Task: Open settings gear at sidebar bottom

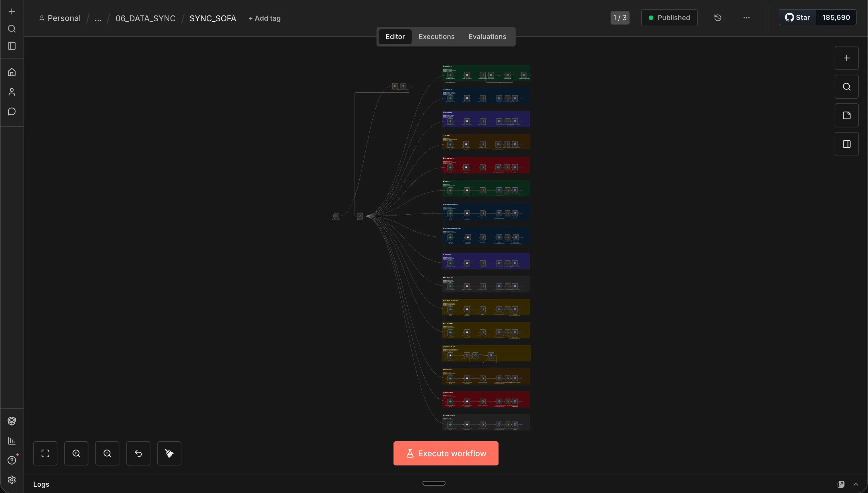Action: tap(11, 480)
